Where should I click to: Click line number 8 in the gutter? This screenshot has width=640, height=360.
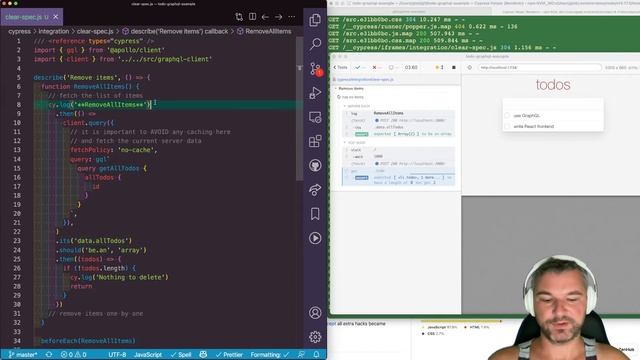tap(18, 104)
